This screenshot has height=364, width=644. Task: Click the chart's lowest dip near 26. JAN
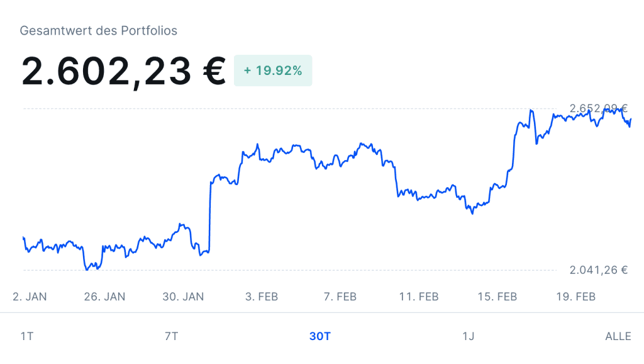point(87,270)
